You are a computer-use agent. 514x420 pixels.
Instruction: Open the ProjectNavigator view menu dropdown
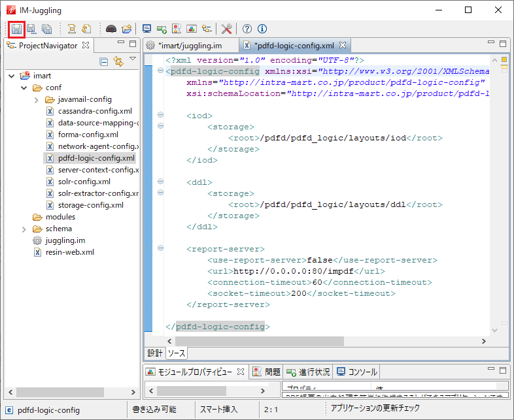pyautogui.click(x=133, y=59)
